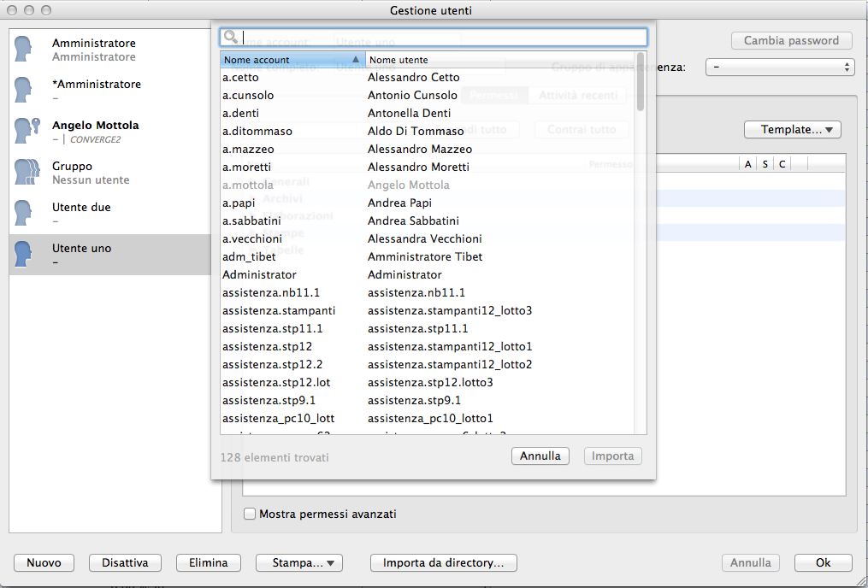Click the Utente due avatar icon

(x=25, y=214)
